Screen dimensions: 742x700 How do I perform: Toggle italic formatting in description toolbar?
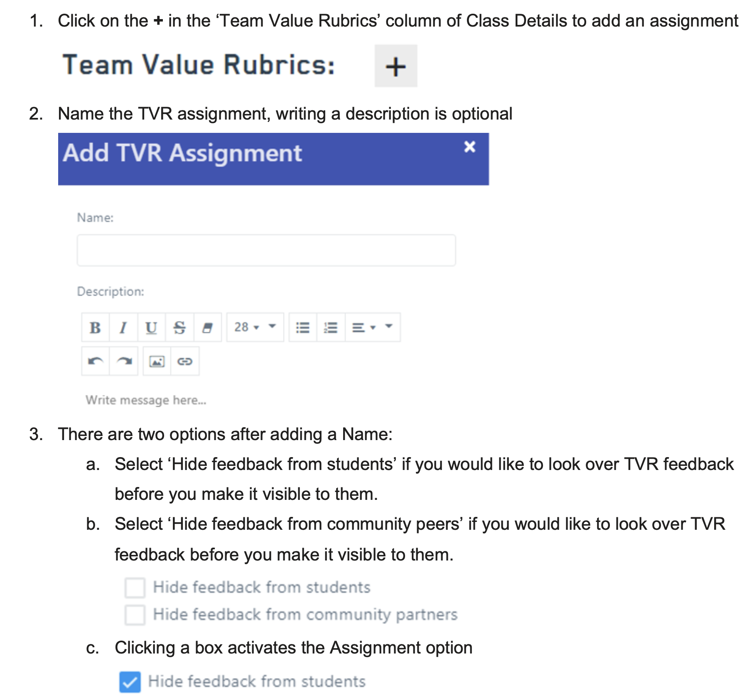click(x=123, y=328)
